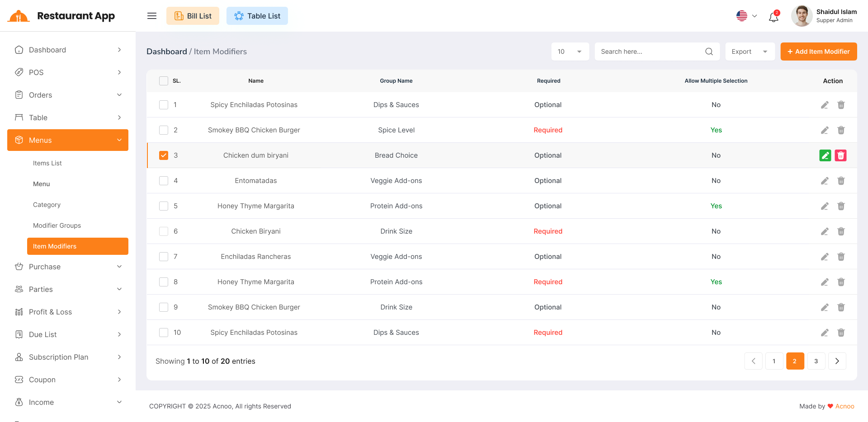Viewport: 868px width, 422px height.
Task: Go to pagination page 3
Action: (x=816, y=361)
